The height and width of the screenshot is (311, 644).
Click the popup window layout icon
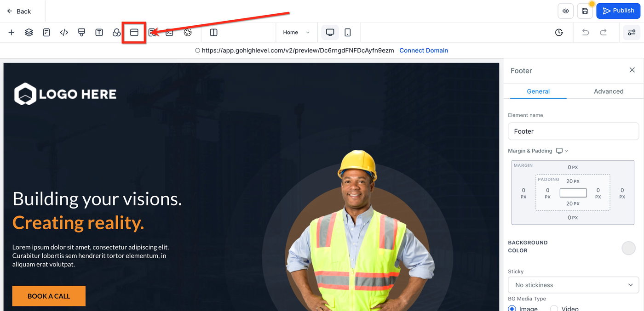click(134, 33)
